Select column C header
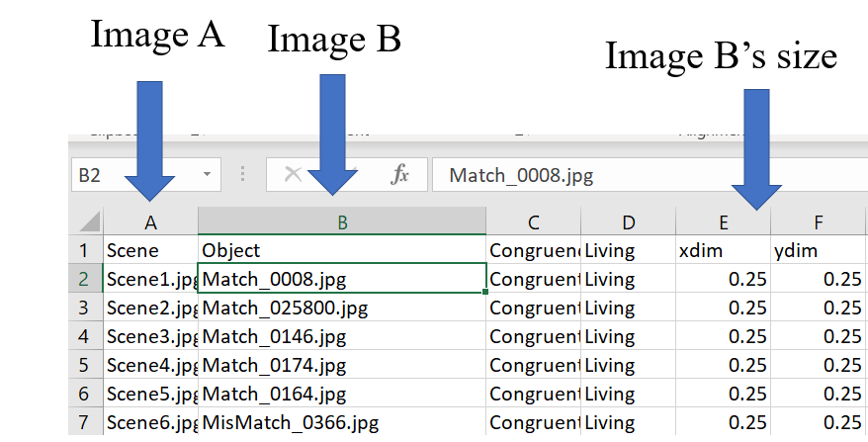This screenshot has width=868, height=442. click(x=533, y=222)
